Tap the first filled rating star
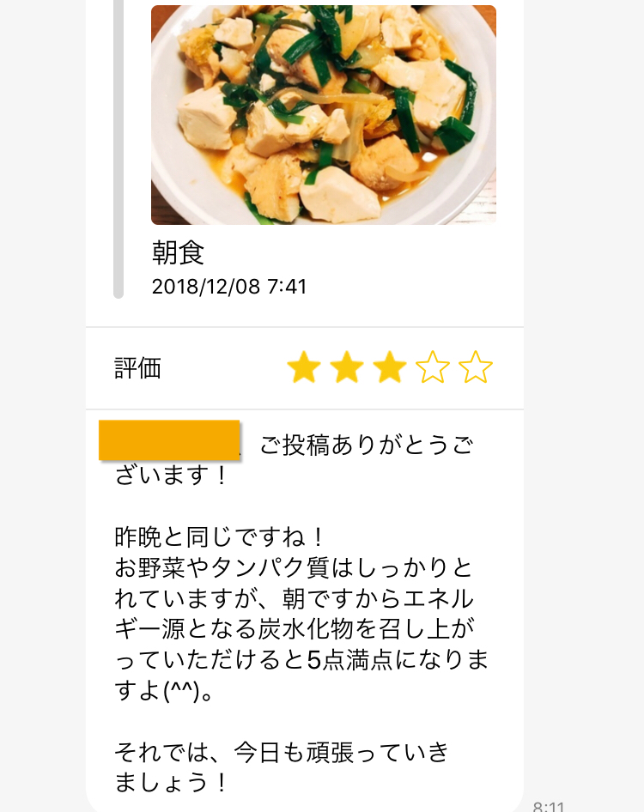 [304, 368]
